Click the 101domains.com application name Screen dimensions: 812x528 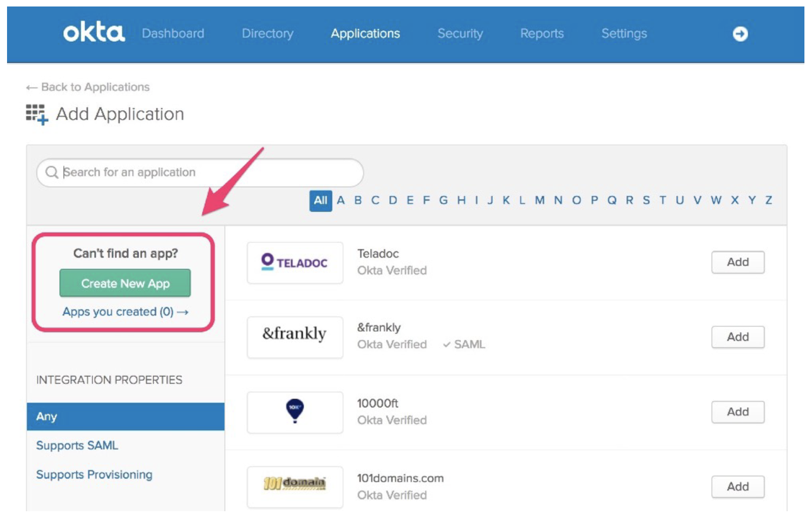[x=401, y=478]
